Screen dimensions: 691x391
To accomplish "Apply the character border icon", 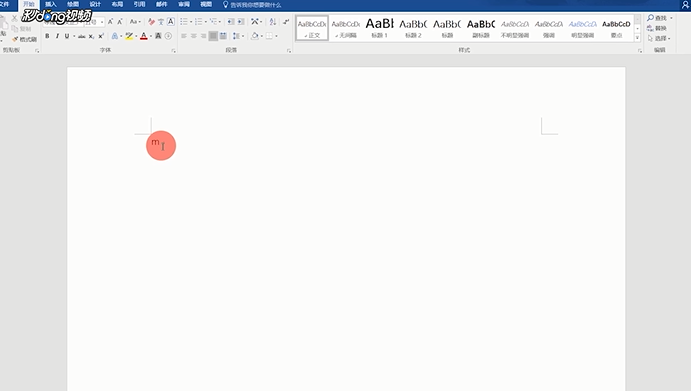I will 171,22.
